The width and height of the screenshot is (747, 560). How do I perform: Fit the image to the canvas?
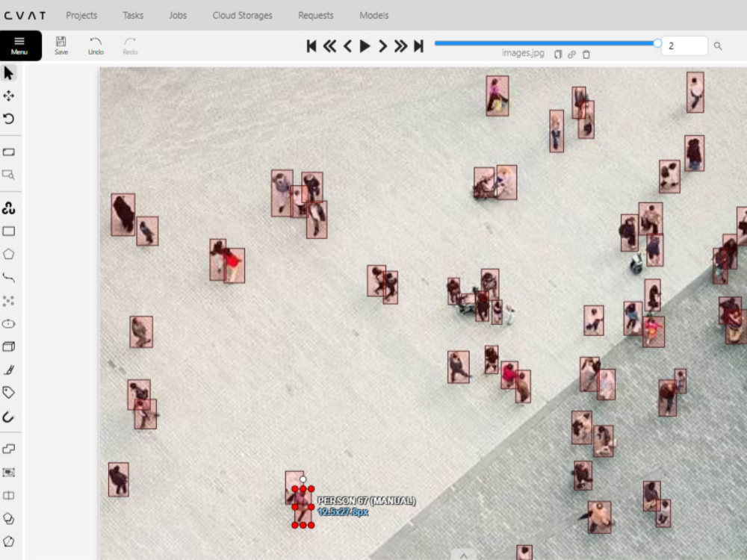click(8, 152)
